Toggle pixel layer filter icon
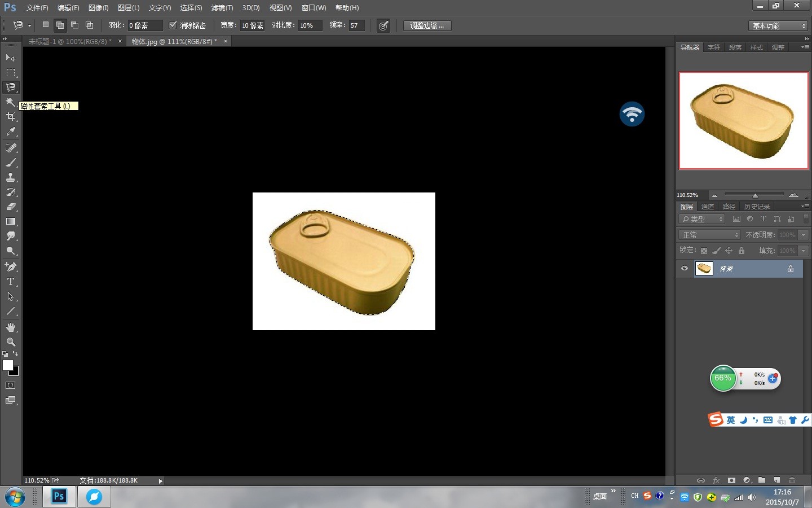The height and width of the screenshot is (508, 812). coord(736,219)
